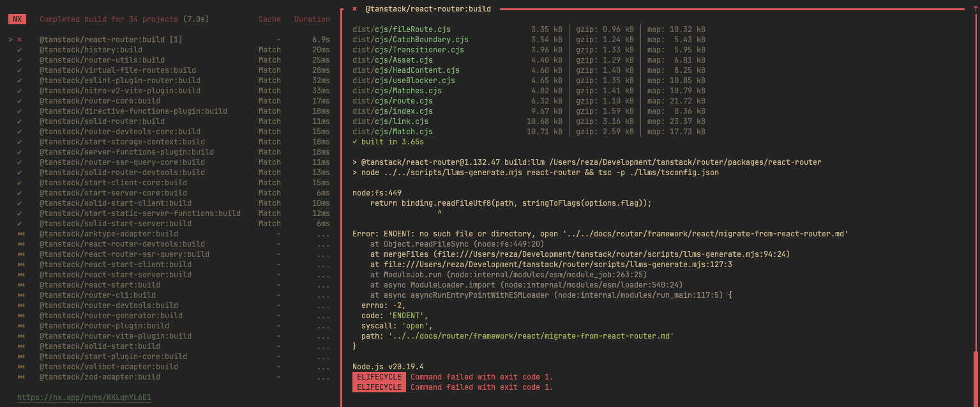Image resolution: width=980 pixels, height=407 pixels.
Task: Select @tanstack/solid-start-client:build row
Action: point(169,203)
